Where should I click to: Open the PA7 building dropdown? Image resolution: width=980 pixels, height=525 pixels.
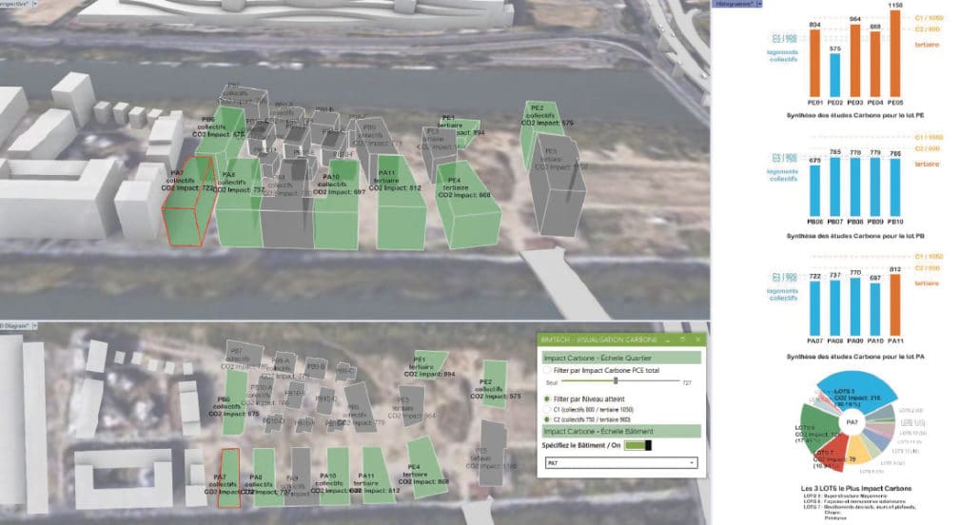[x=620, y=463]
